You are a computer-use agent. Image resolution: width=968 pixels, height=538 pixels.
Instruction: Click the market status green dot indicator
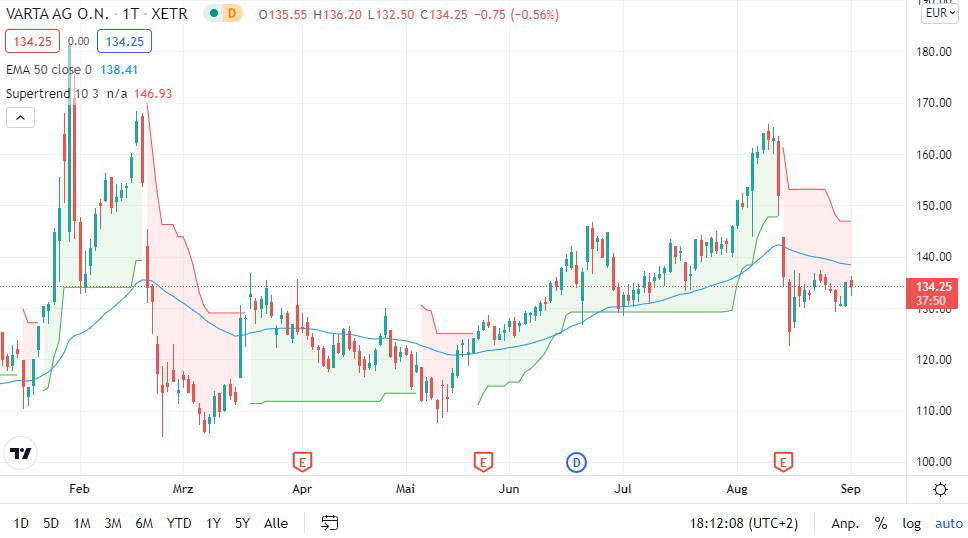[x=214, y=13]
